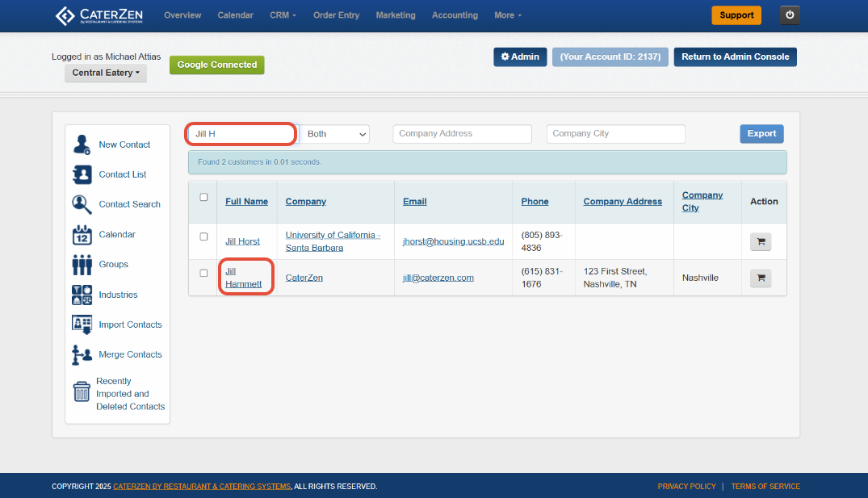Open University of California - Santa Barbara link
Screen dimensions: 868x498
[333, 242]
